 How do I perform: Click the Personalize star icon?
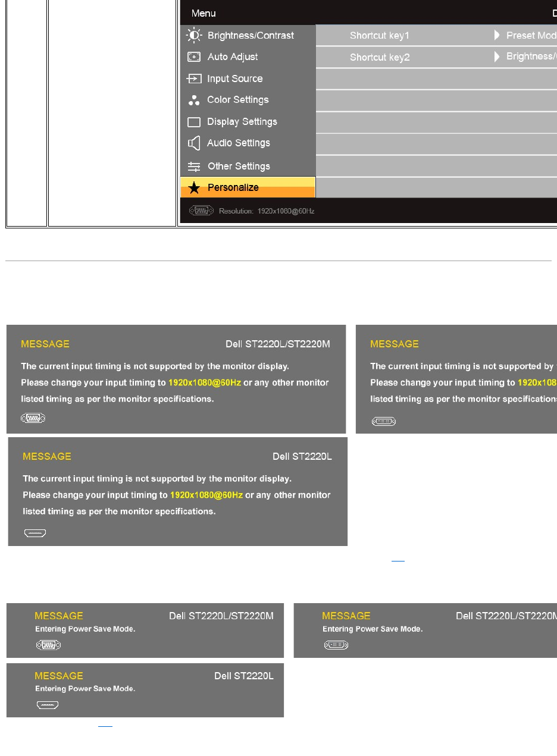[x=194, y=188]
